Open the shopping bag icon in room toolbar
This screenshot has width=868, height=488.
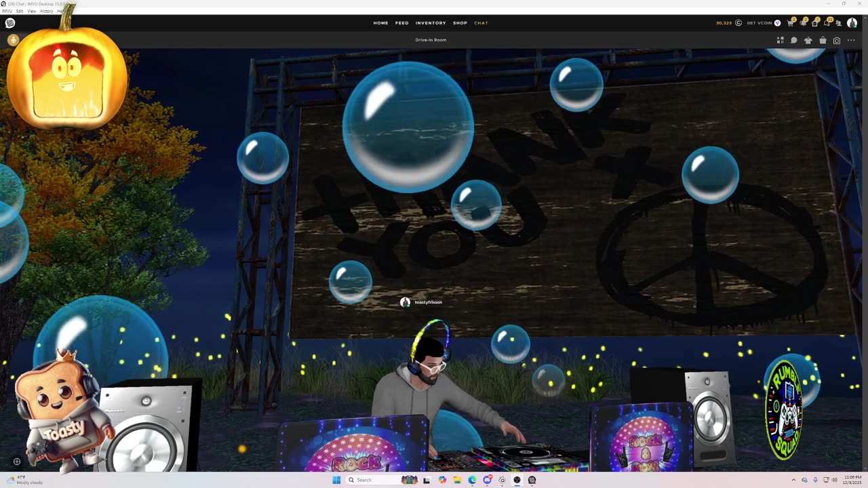pos(823,40)
